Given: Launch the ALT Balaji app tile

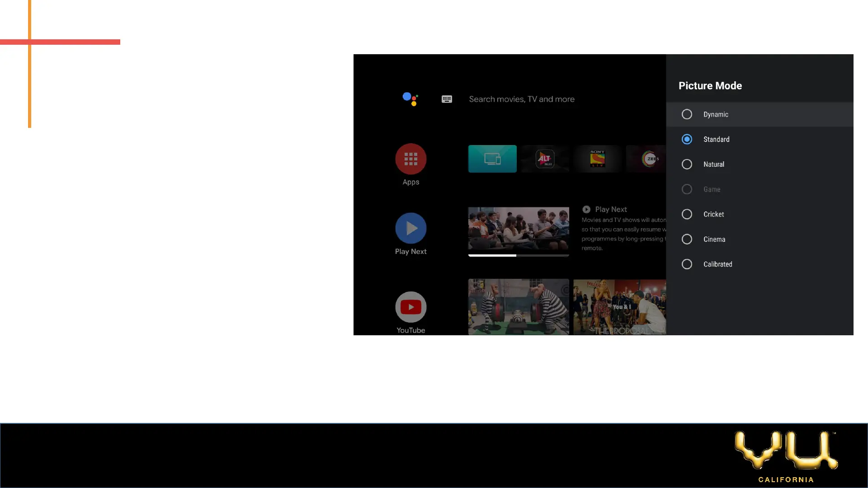Looking at the screenshot, I should (x=545, y=159).
